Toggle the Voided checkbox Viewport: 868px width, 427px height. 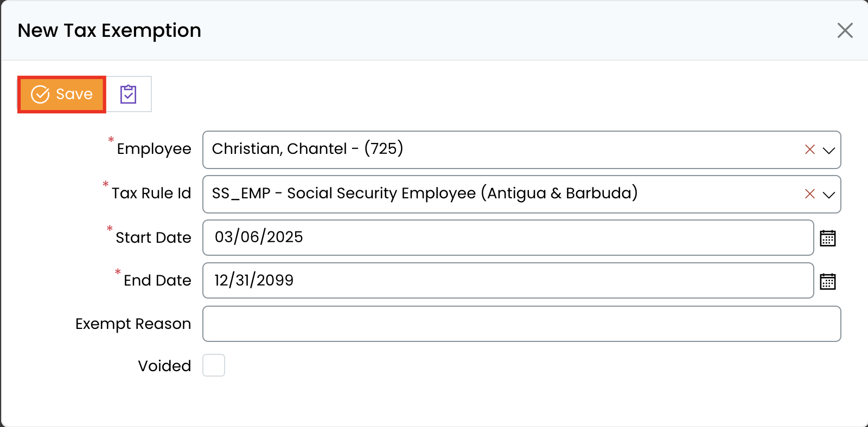pos(214,365)
